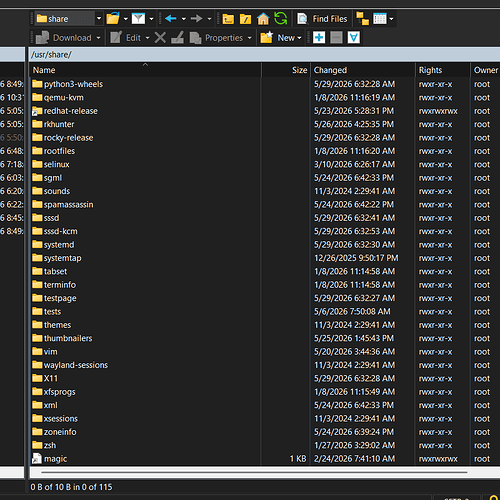Click the Select files plus icon

pos(319,37)
